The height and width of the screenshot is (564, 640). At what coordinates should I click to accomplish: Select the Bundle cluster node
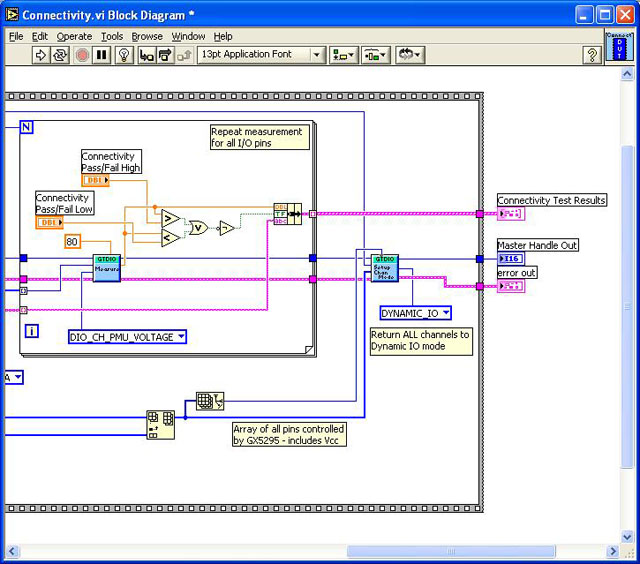pos(288,214)
